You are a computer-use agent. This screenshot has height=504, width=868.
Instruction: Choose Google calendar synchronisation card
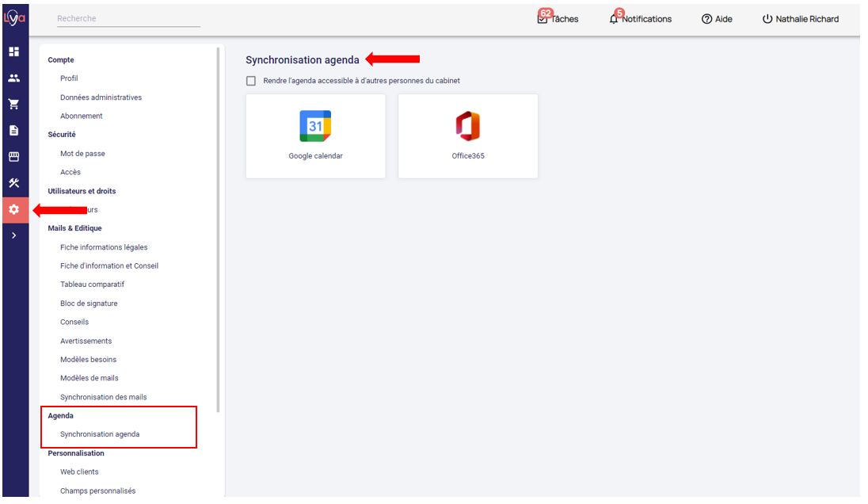click(315, 136)
